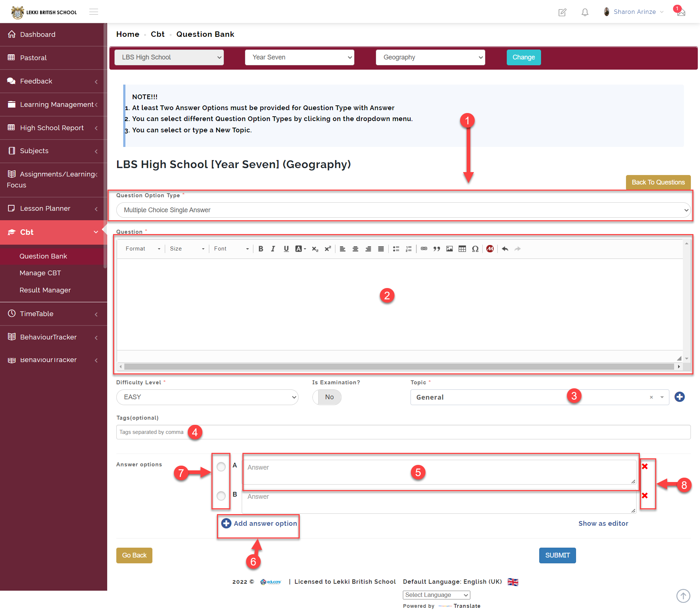Click the notification bell icon

[585, 12]
